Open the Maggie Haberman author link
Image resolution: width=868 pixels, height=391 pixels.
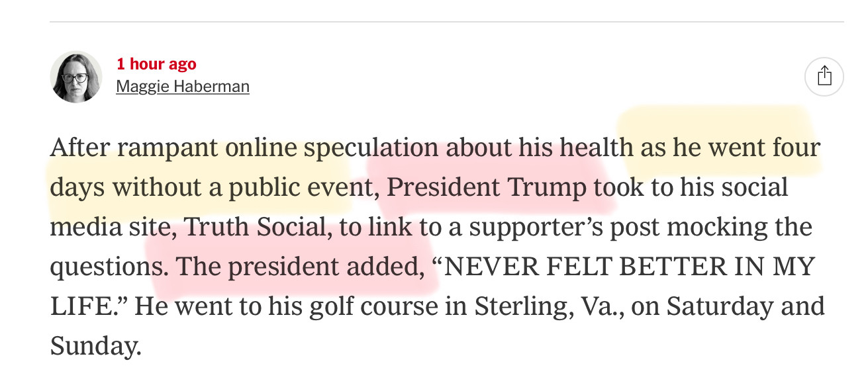click(x=183, y=86)
